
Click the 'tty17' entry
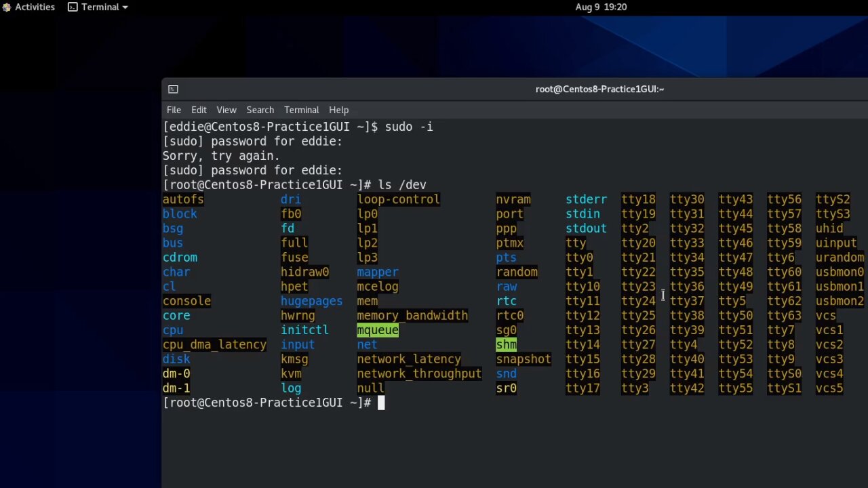[x=583, y=388]
